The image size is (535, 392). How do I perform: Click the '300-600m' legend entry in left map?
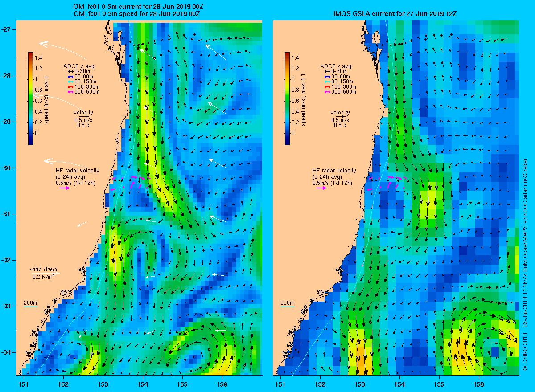point(82,92)
